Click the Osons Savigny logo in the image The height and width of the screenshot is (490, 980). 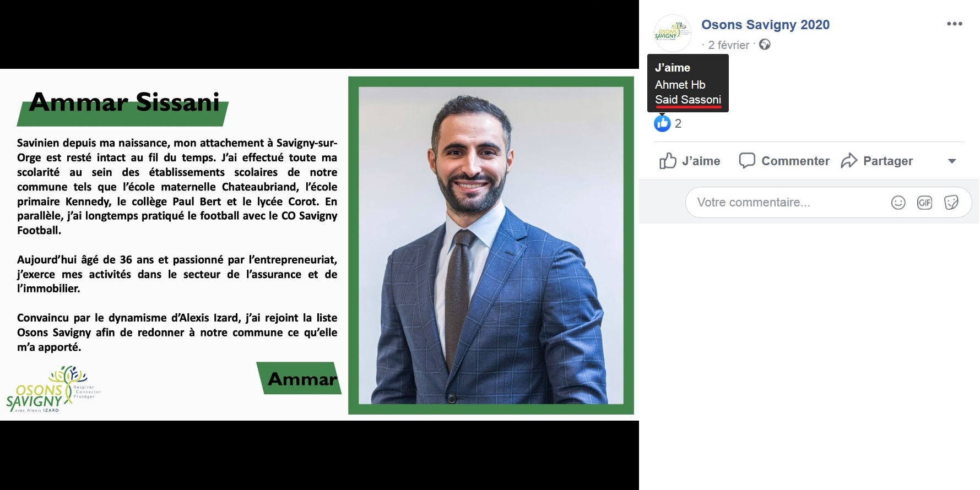(53, 389)
